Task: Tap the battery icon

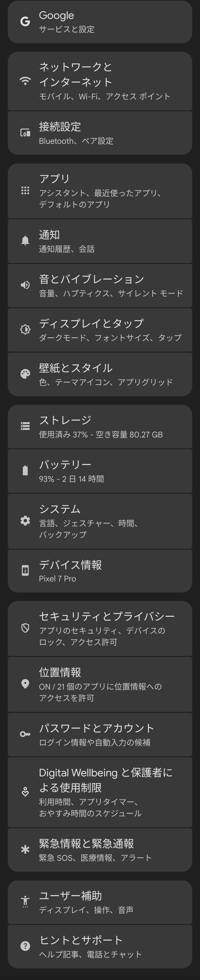Action: tap(25, 471)
